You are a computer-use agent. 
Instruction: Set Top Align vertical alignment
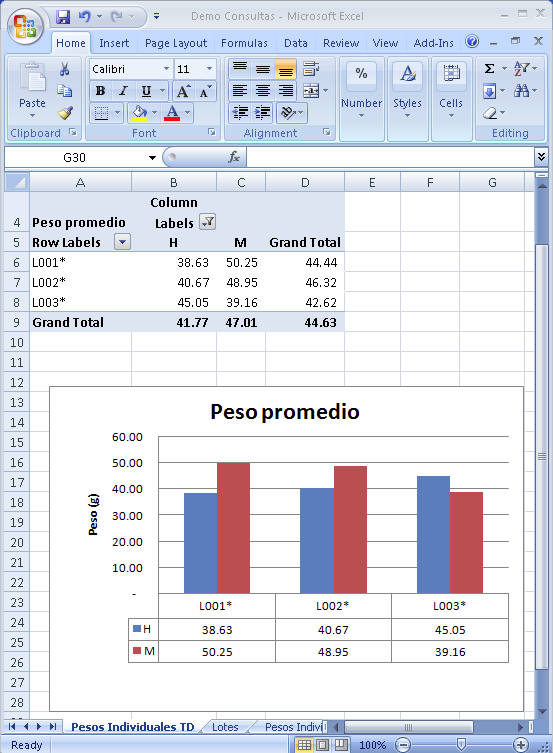coord(240,69)
